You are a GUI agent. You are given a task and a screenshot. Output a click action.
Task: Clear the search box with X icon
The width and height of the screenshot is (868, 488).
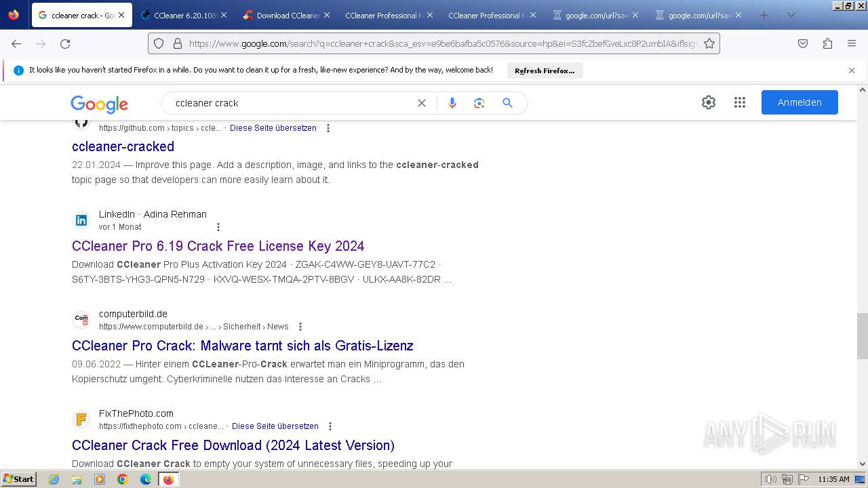coord(422,103)
